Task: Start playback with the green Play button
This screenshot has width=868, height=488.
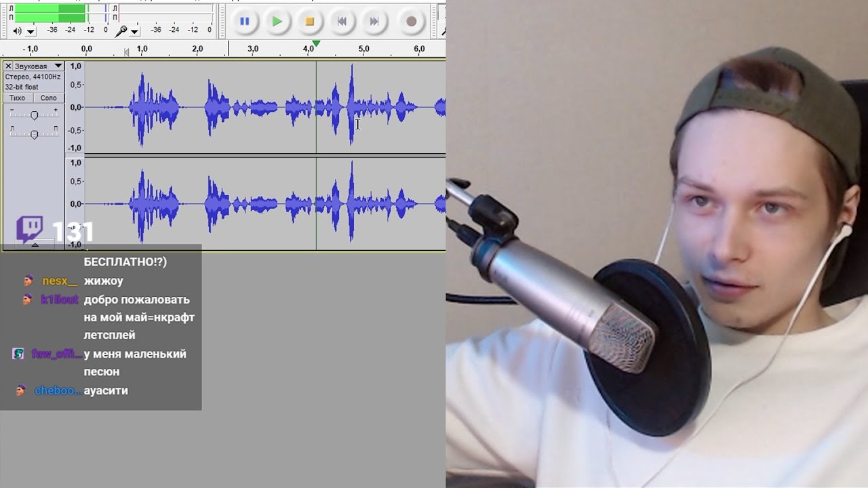Action: pyautogui.click(x=277, y=22)
